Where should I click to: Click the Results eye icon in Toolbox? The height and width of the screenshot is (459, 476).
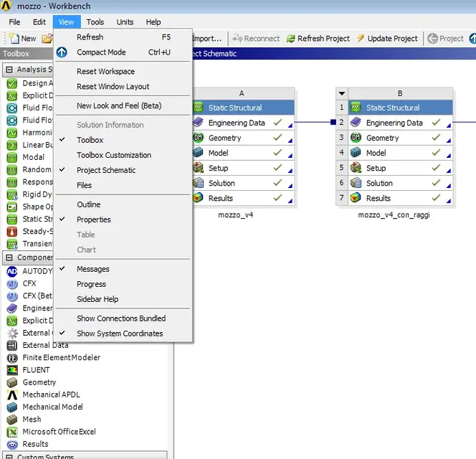click(x=12, y=445)
